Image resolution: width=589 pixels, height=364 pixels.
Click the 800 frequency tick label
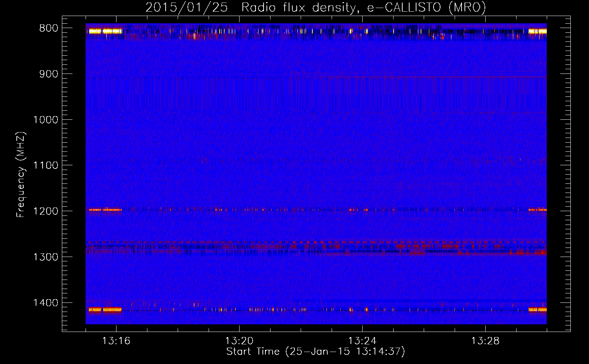pyautogui.click(x=49, y=28)
